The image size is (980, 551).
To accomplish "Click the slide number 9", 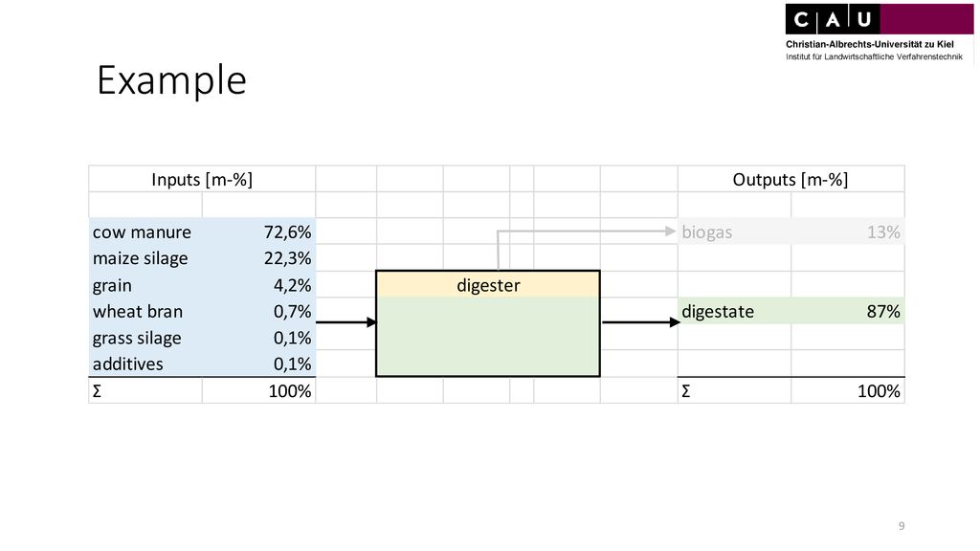I will pos(902,526).
